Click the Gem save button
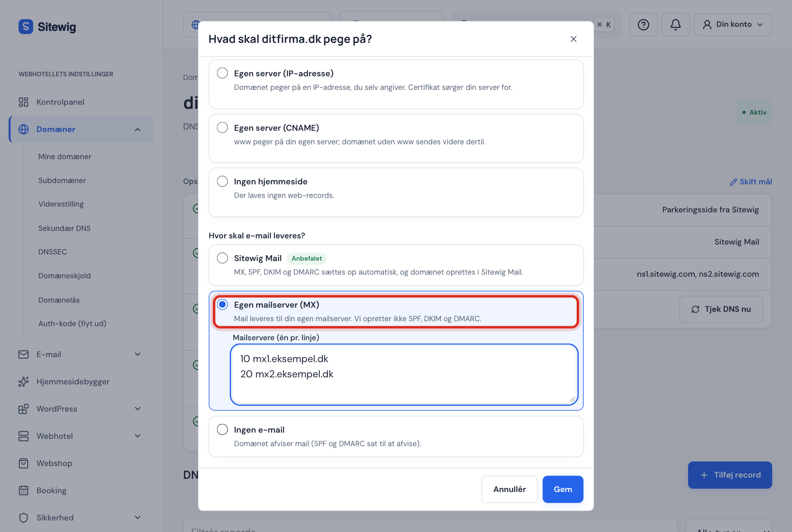 click(x=563, y=489)
